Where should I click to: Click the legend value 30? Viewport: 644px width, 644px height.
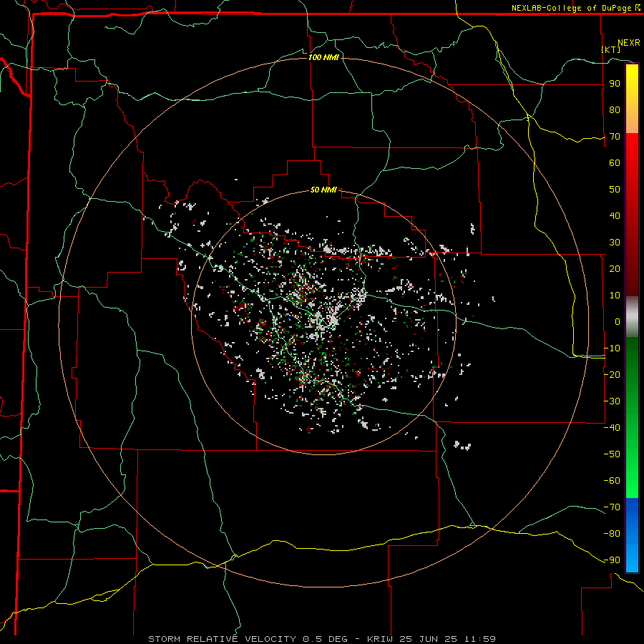[615, 243]
